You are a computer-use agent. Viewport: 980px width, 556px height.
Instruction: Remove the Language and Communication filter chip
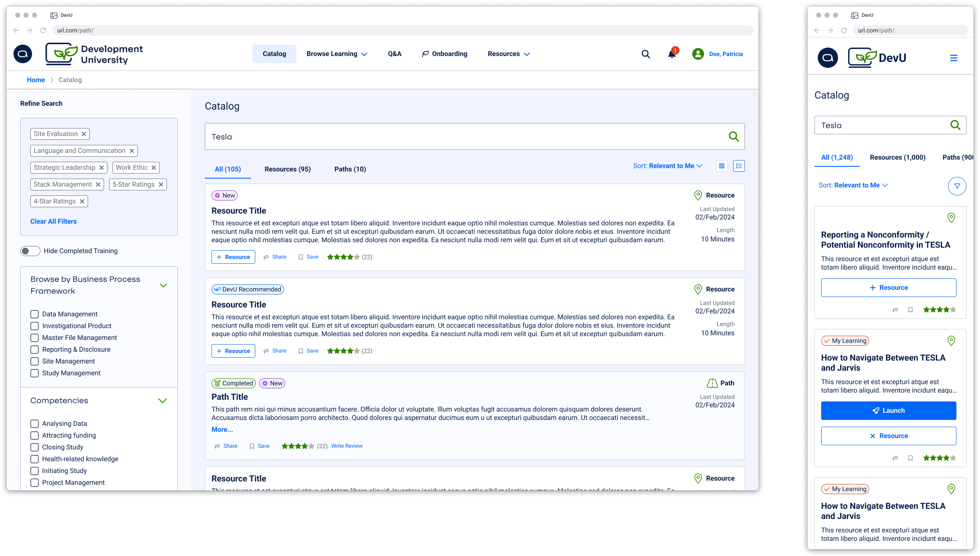pos(132,151)
